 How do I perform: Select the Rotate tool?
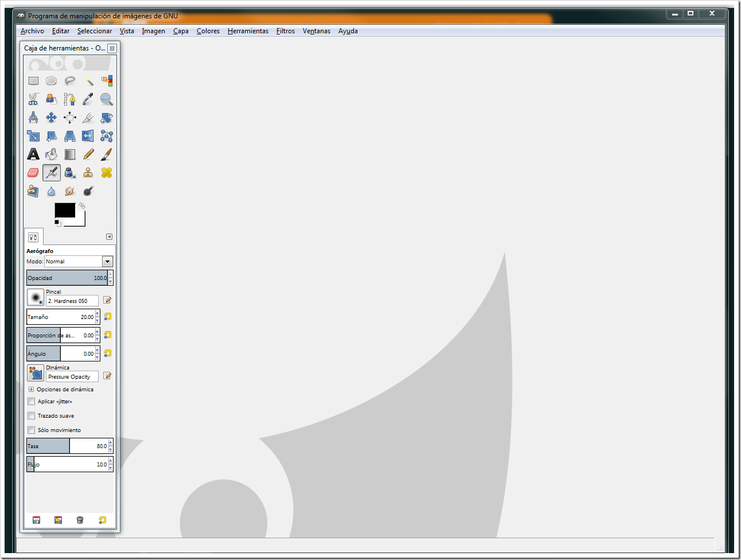[107, 118]
